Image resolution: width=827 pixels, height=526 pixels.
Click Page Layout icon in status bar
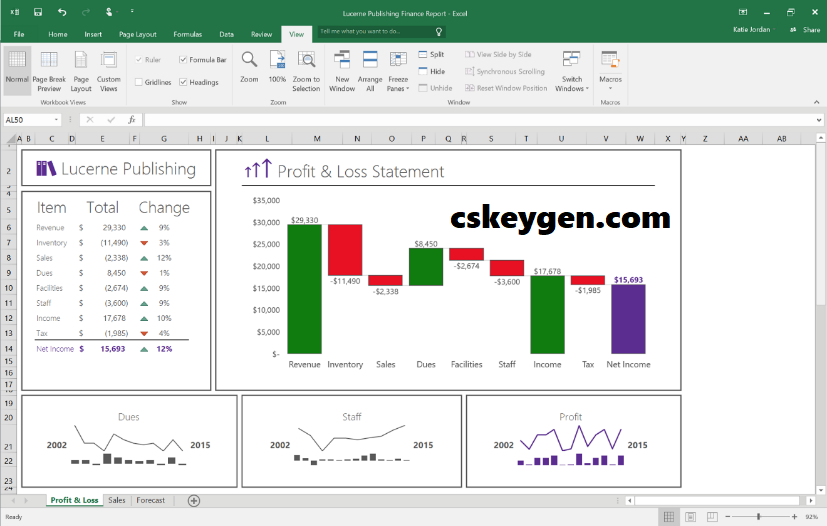[690, 517]
